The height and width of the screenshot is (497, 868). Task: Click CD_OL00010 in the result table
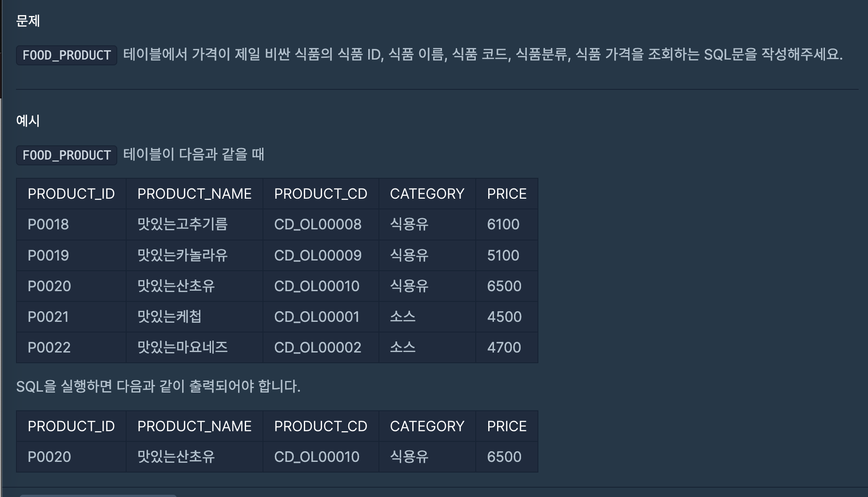[316, 457]
